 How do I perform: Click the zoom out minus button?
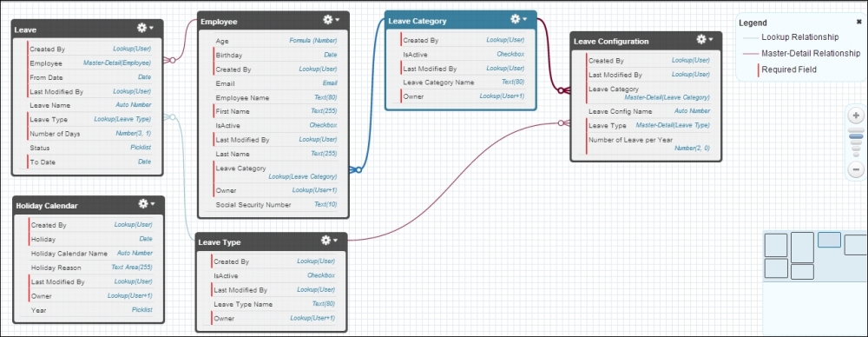pyautogui.click(x=856, y=169)
